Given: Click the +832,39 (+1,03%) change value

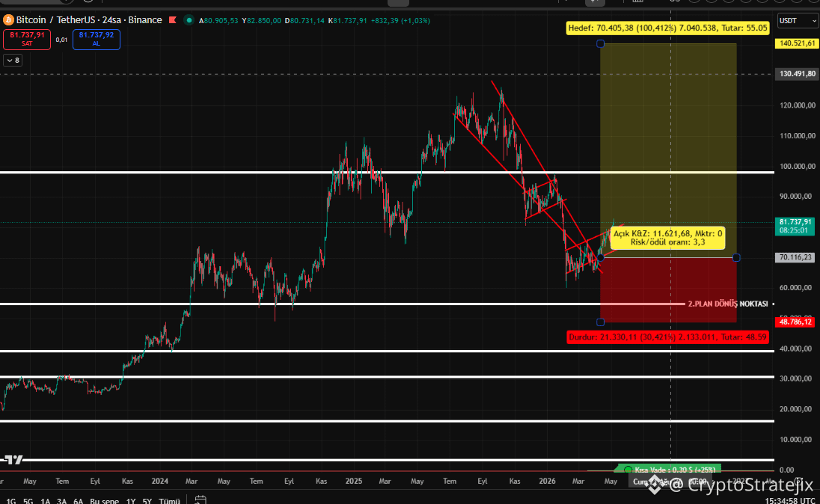Looking at the screenshot, I should coord(400,21).
